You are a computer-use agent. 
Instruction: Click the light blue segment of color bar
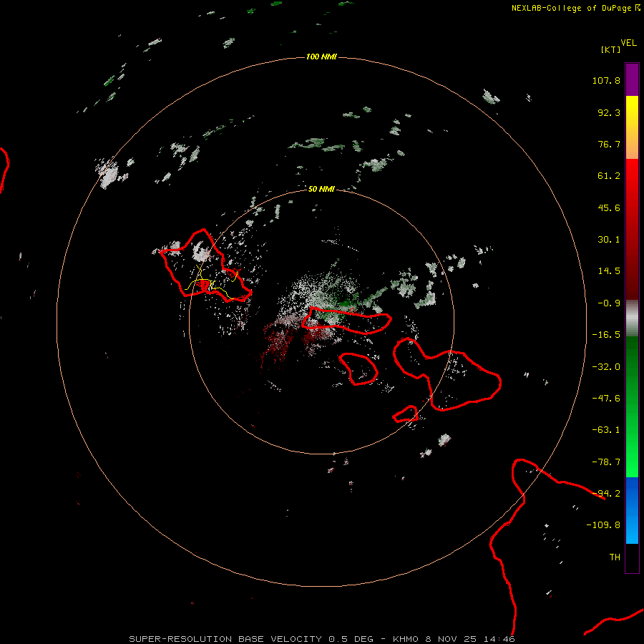tap(632, 510)
